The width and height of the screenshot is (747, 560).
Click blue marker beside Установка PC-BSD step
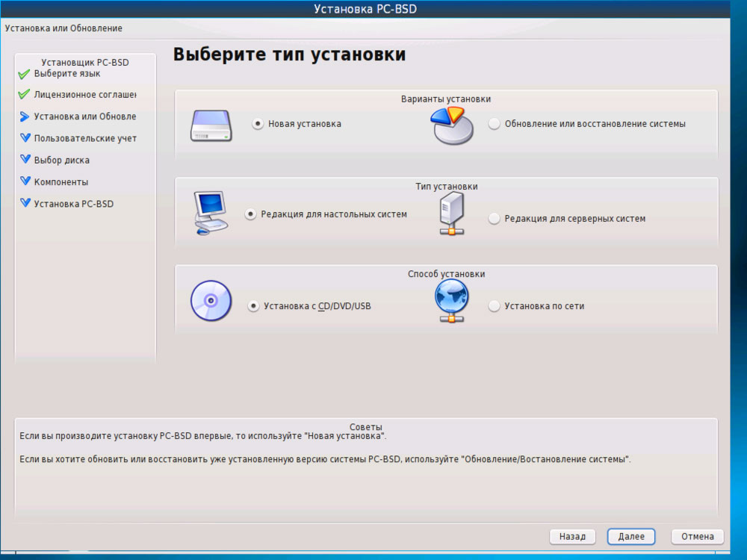coord(25,203)
